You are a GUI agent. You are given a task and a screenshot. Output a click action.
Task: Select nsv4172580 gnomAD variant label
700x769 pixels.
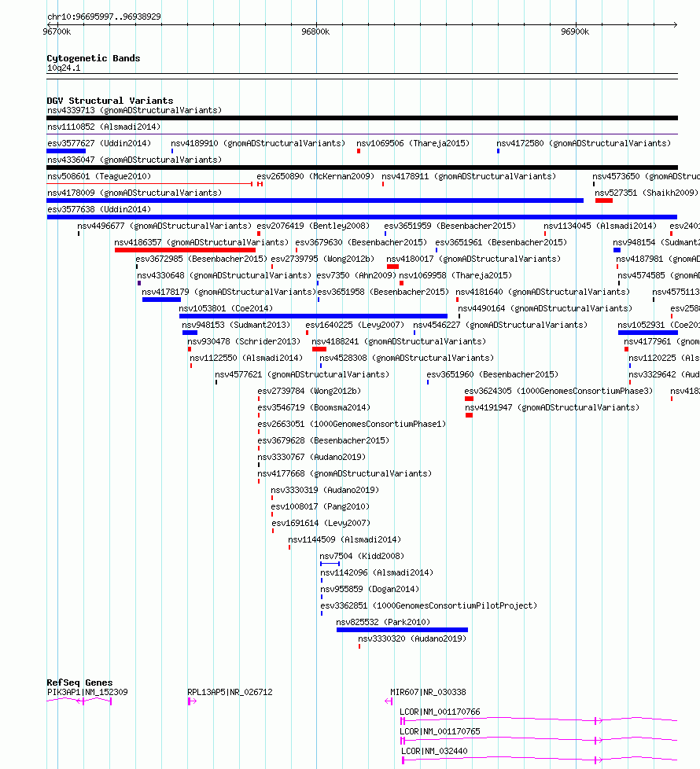point(584,143)
